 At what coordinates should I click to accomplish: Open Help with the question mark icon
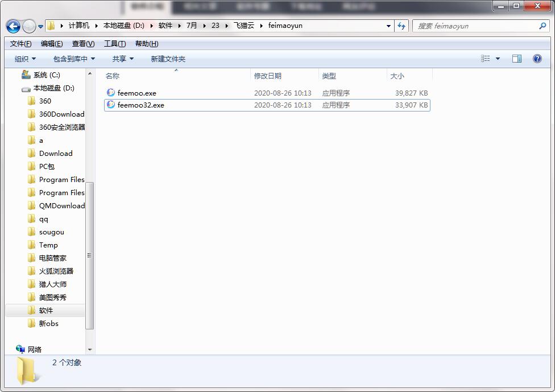(x=537, y=59)
